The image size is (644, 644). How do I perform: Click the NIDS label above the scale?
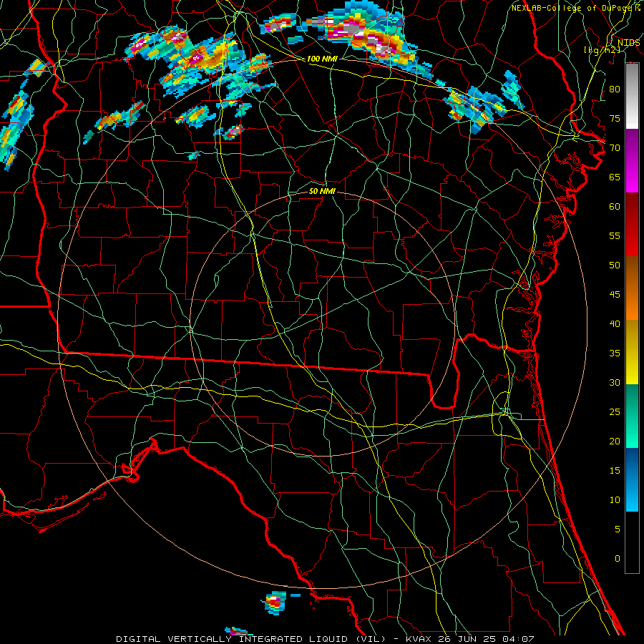(x=628, y=43)
